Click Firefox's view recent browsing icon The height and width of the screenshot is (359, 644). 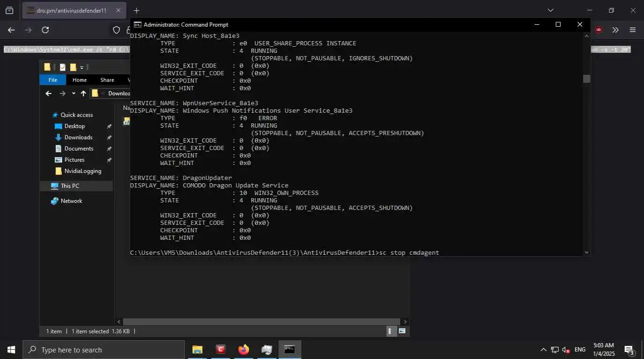click(x=9, y=10)
